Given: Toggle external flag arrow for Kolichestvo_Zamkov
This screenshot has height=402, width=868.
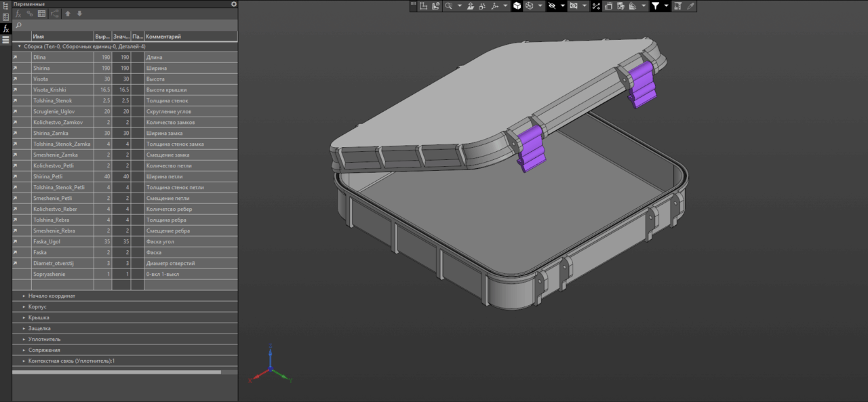Looking at the screenshot, I should tap(15, 123).
